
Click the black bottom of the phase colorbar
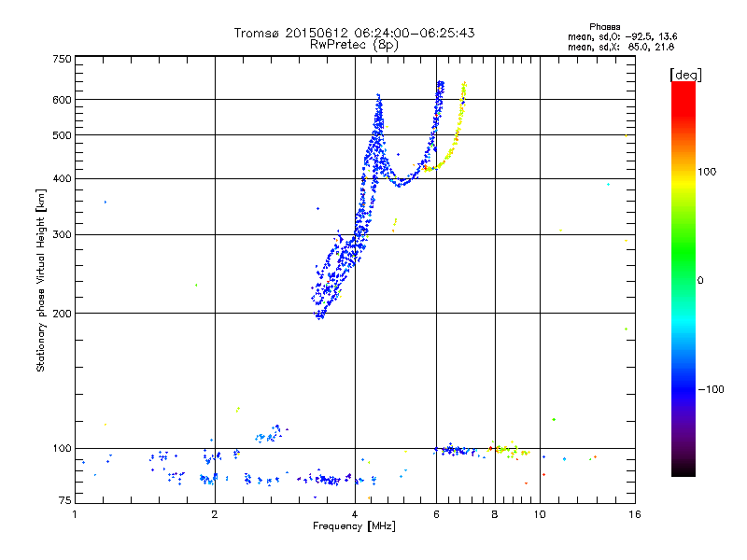[x=684, y=469]
